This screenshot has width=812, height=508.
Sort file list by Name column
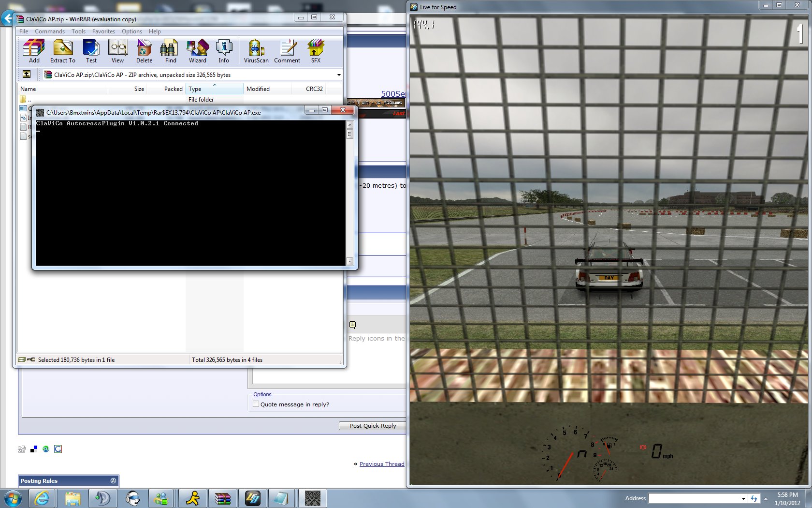click(63, 89)
